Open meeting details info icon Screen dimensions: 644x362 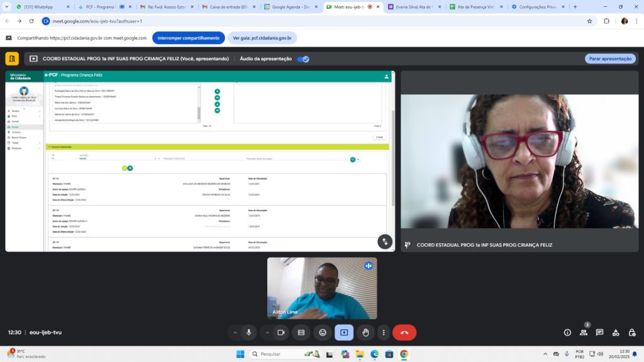pyautogui.click(x=567, y=332)
